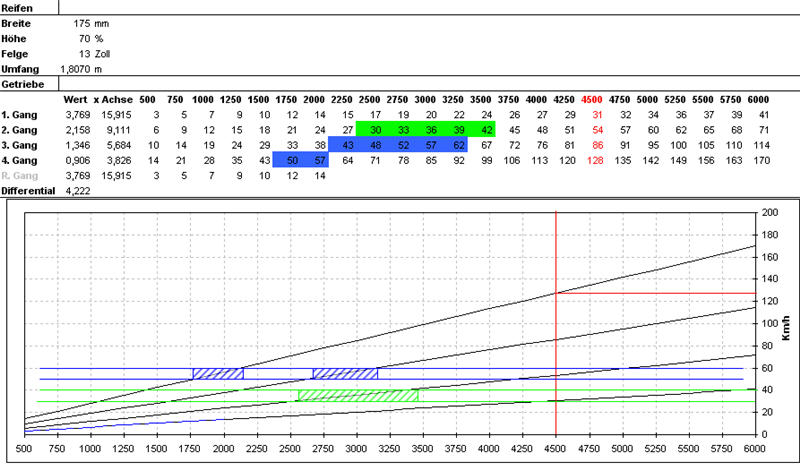This screenshot has width=800, height=470.
Task: Select the Höhe value of 70
Action: coord(84,37)
